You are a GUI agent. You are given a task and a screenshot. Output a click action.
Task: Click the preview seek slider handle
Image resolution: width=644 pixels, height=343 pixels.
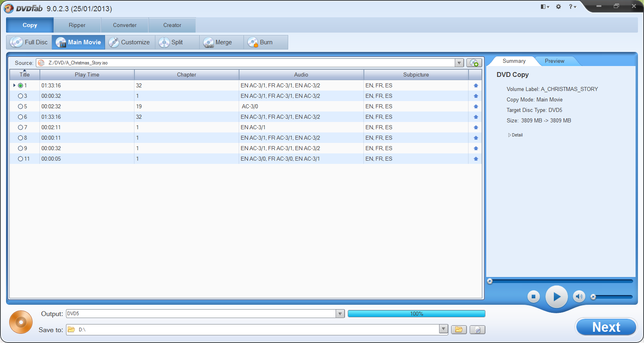490,281
